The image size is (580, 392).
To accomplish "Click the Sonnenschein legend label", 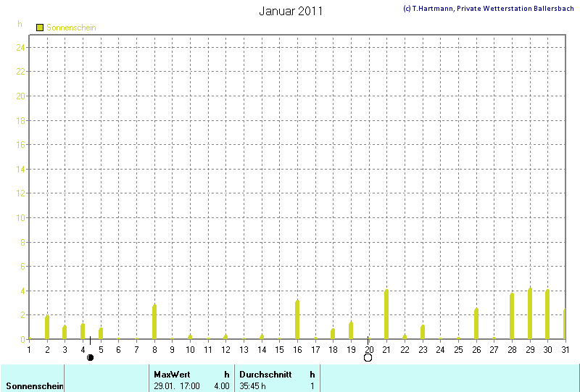I will [71, 28].
